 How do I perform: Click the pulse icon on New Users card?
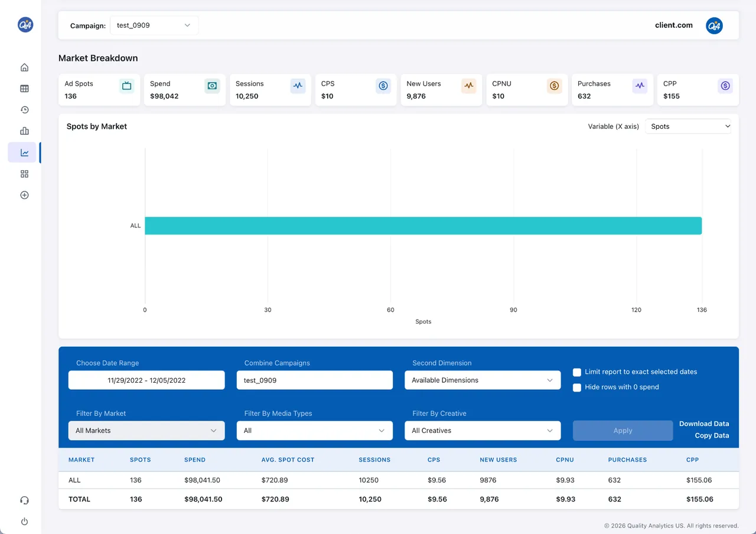coord(468,86)
